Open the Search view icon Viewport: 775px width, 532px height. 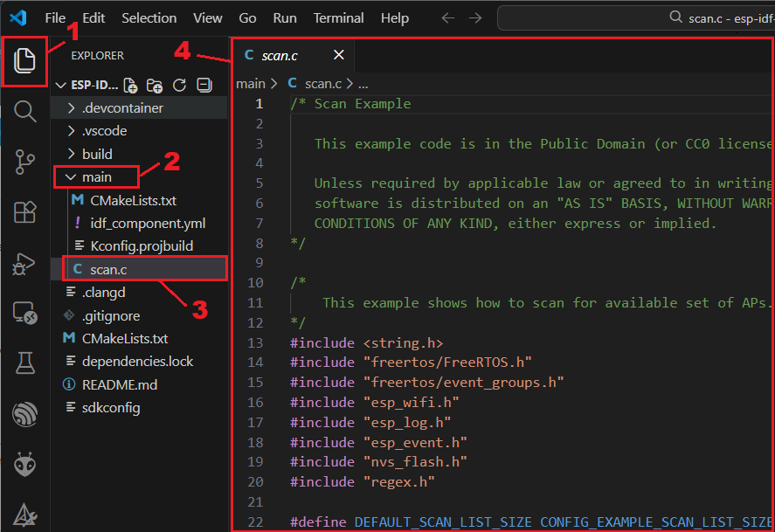[25, 111]
